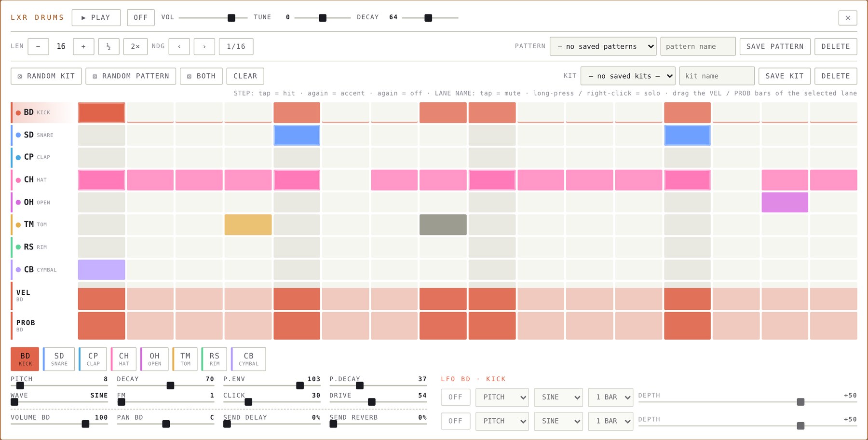Screen dimensions: 868x440
Task: Randomize the kit with RANDOM KIT
Action: (x=46, y=76)
